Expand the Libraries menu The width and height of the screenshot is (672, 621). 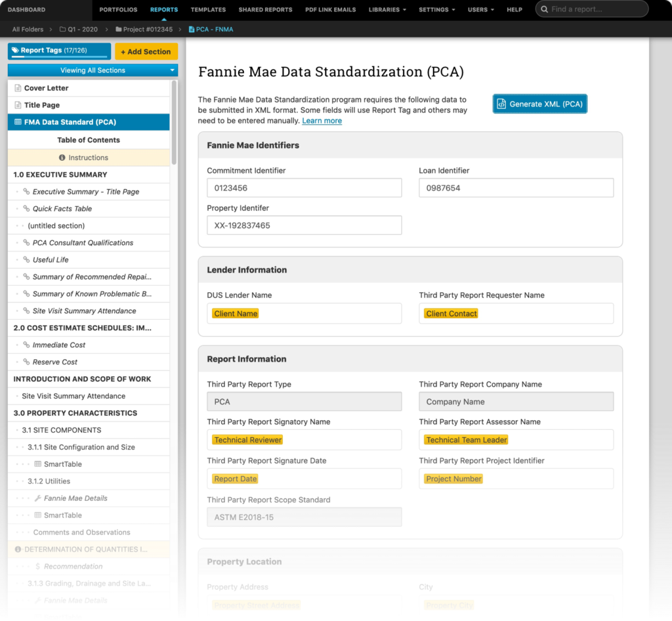387,9
